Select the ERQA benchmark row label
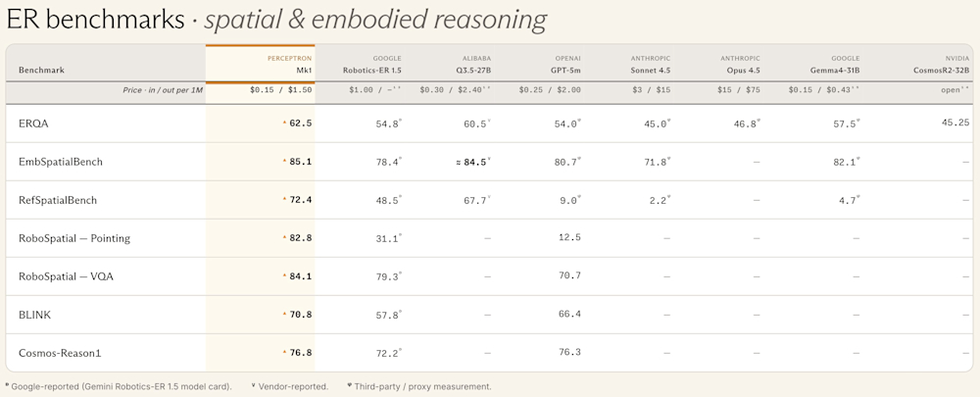The height and width of the screenshot is (397, 980). (x=33, y=124)
